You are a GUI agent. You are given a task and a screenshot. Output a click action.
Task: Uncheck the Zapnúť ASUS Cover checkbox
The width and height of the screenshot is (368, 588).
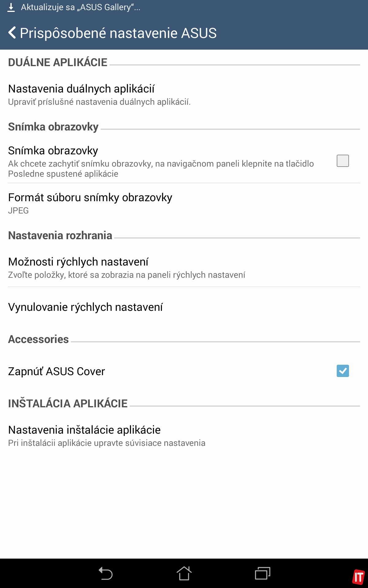click(343, 371)
